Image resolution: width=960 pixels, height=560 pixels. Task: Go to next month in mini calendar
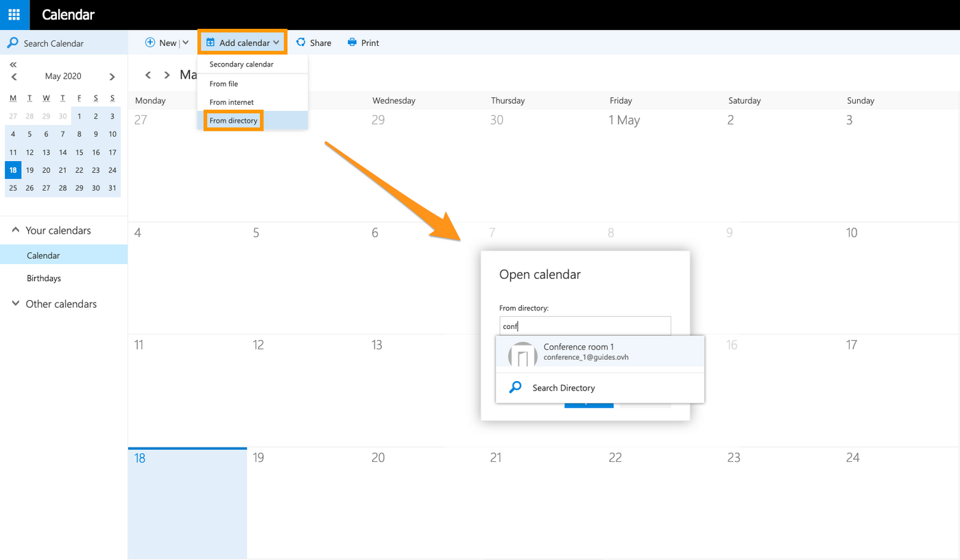coord(112,77)
